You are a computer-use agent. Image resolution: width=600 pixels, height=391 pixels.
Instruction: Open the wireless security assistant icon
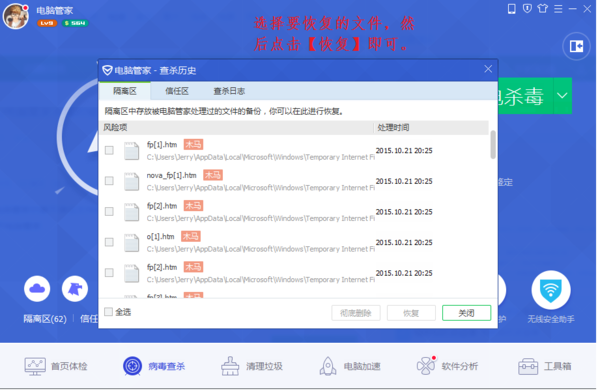tap(551, 290)
